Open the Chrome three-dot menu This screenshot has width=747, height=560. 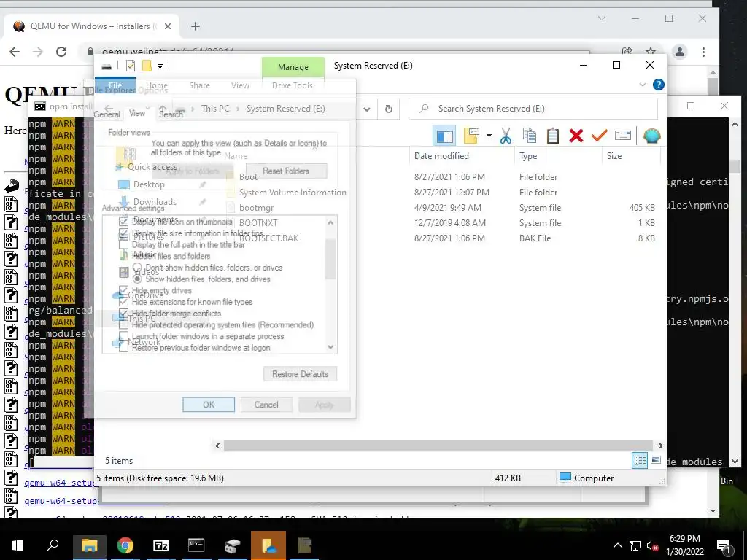[703, 52]
